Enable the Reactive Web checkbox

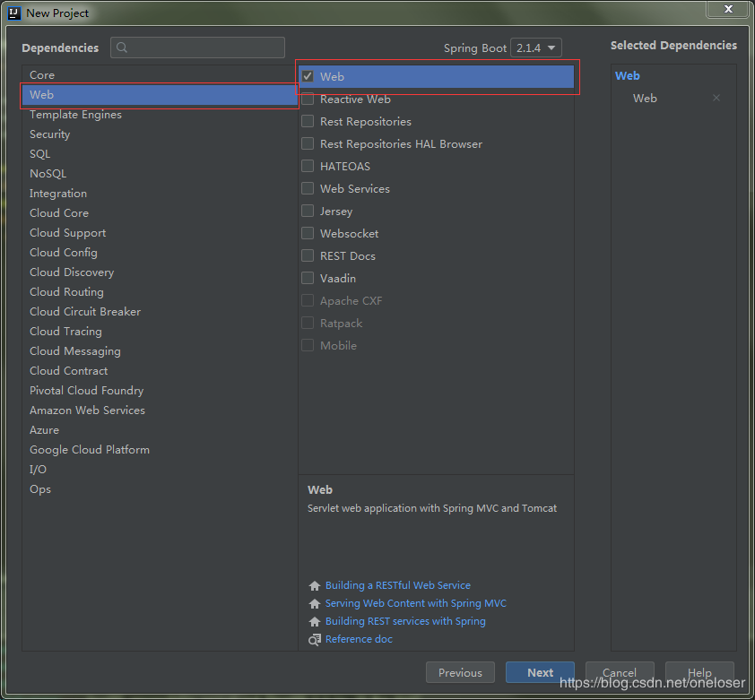pyautogui.click(x=308, y=99)
